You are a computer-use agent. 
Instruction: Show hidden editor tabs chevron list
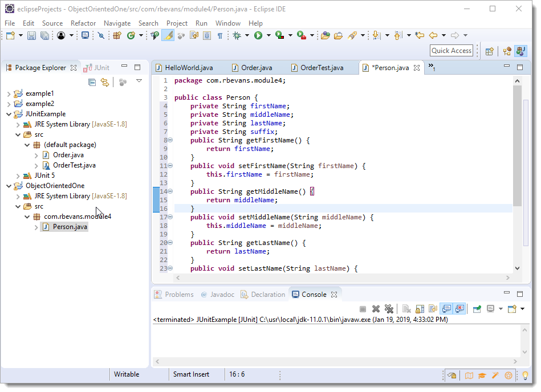pyautogui.click(x=432, y=67)
